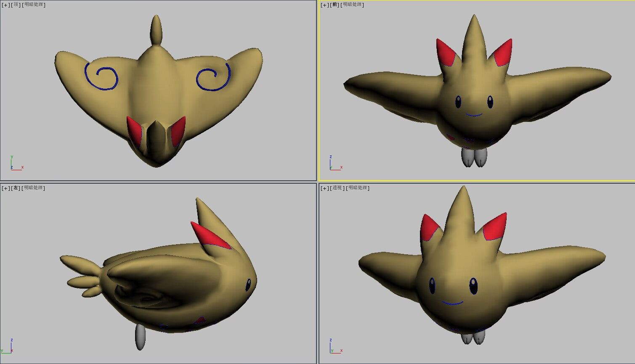Click the 前 view label
Screen dimensions: 635x364
tap(335, 5)
